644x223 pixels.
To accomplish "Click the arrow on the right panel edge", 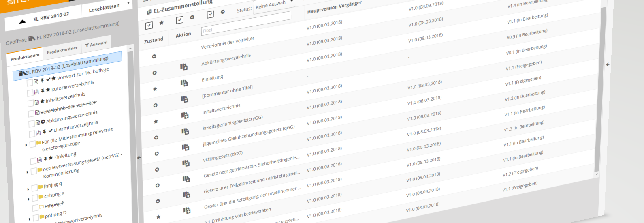I will point(608,64).
